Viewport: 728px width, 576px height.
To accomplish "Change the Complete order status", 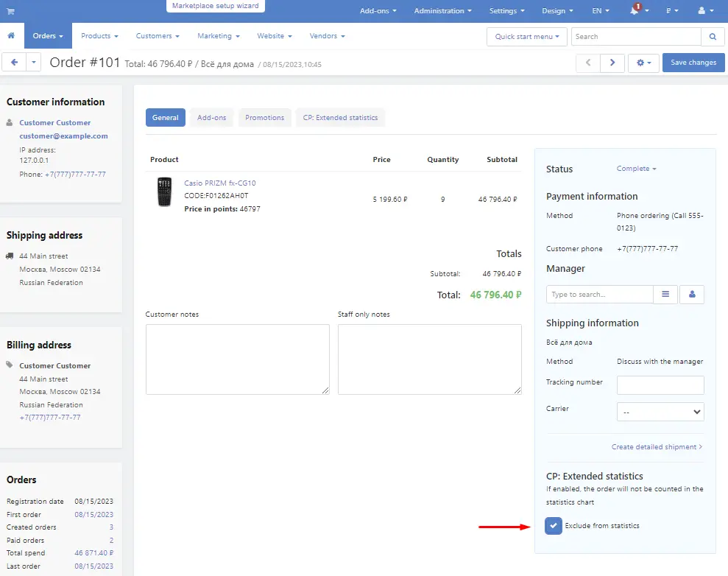I will click(x=636, y=169).
